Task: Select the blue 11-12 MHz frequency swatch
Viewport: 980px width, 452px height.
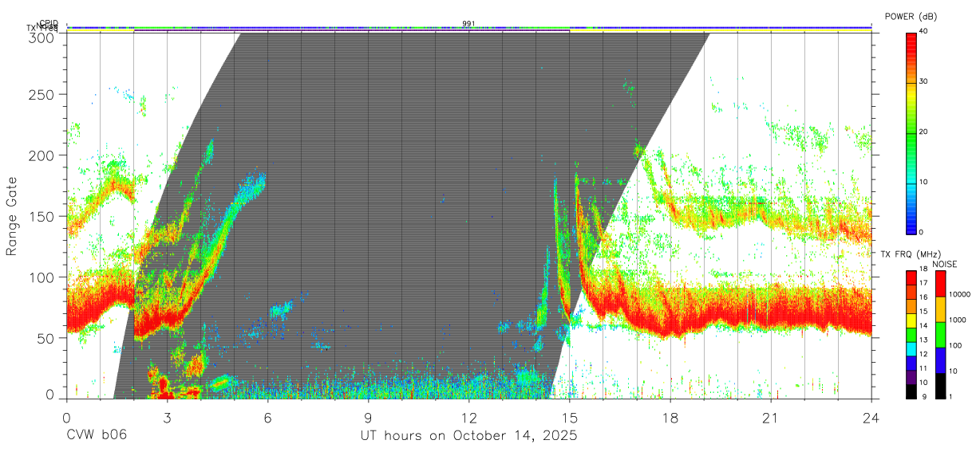Action: (911, 364)
